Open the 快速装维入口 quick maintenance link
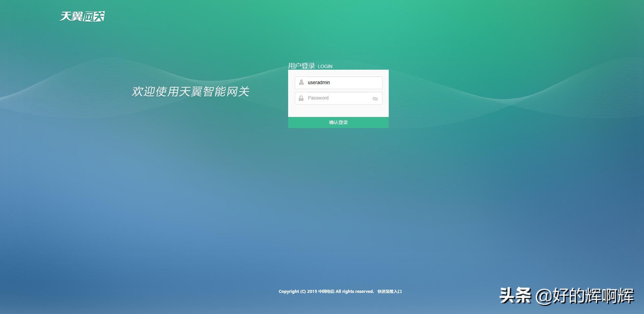Image resolution: width=644 pixels, height=314 pixels. pos(389,291)
